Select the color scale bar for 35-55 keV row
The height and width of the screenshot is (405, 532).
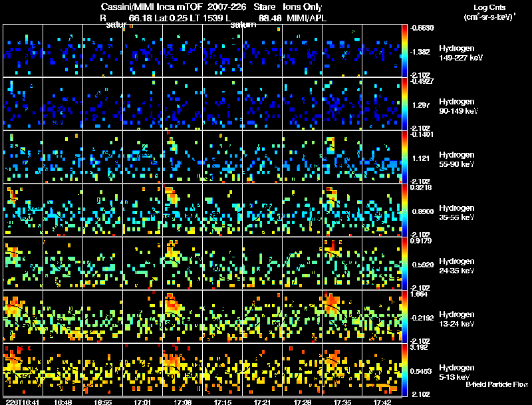[x=404, y=210]
